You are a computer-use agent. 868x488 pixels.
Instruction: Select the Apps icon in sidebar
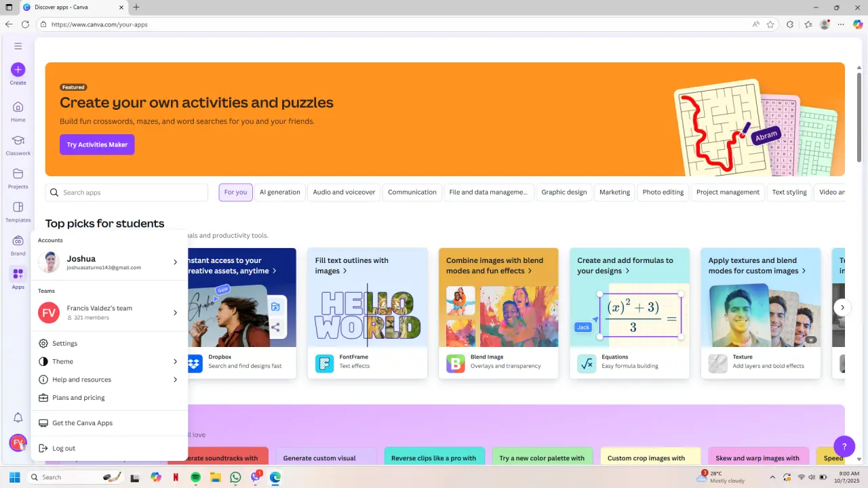[x=18, y=274]
